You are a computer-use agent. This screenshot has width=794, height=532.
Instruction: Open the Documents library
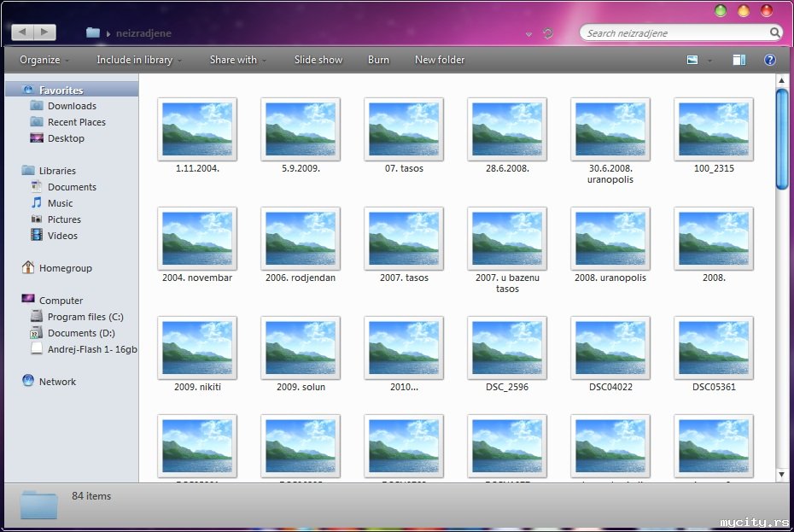(x=72, y=187)
